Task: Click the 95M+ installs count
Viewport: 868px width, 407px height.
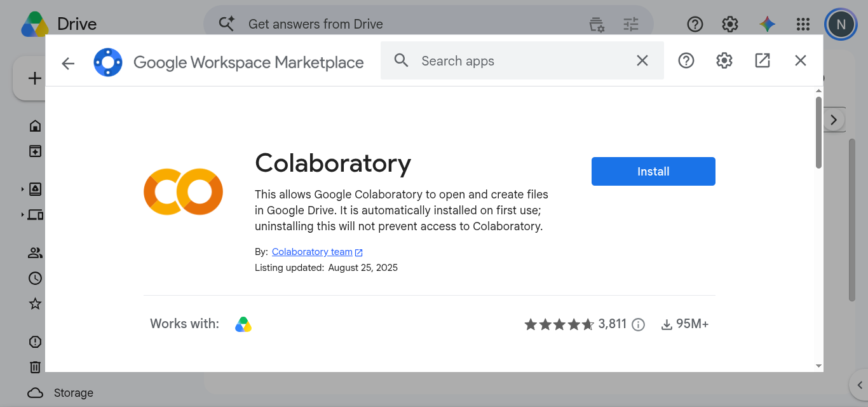Action: coord(693,324)
